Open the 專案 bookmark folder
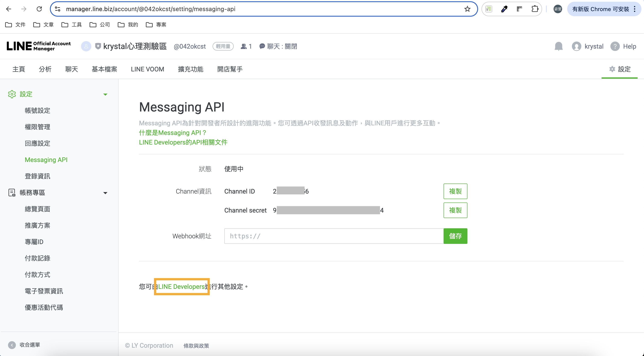 tap(156, 25)
